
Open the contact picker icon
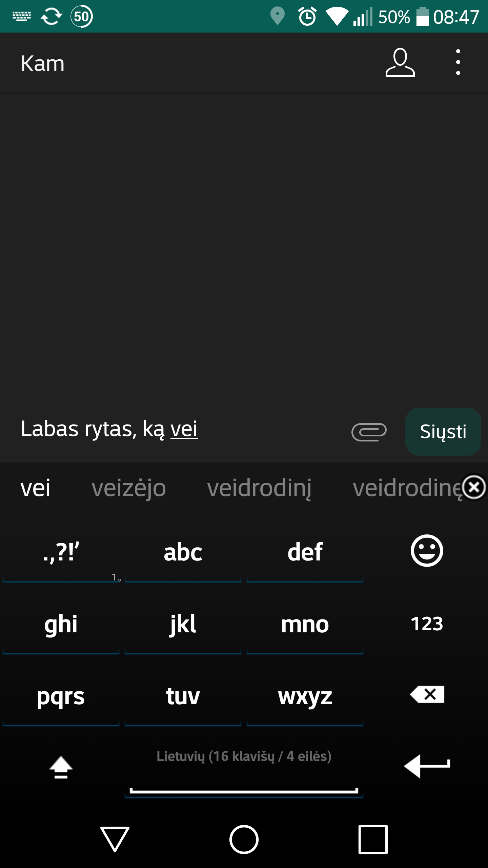[x=400, y=63]
